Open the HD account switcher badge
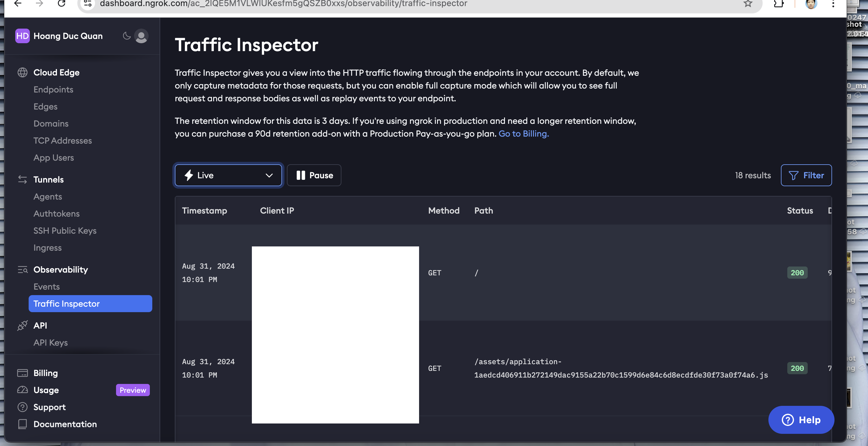Screen dimensions: 868x446 (x=22, y=36)
